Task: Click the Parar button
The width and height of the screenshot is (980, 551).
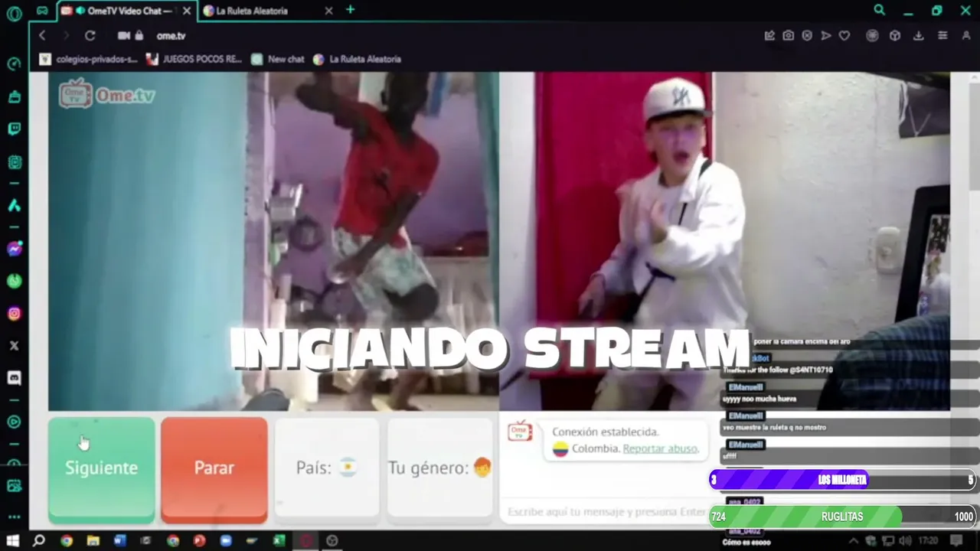Action: pos(214,469)
